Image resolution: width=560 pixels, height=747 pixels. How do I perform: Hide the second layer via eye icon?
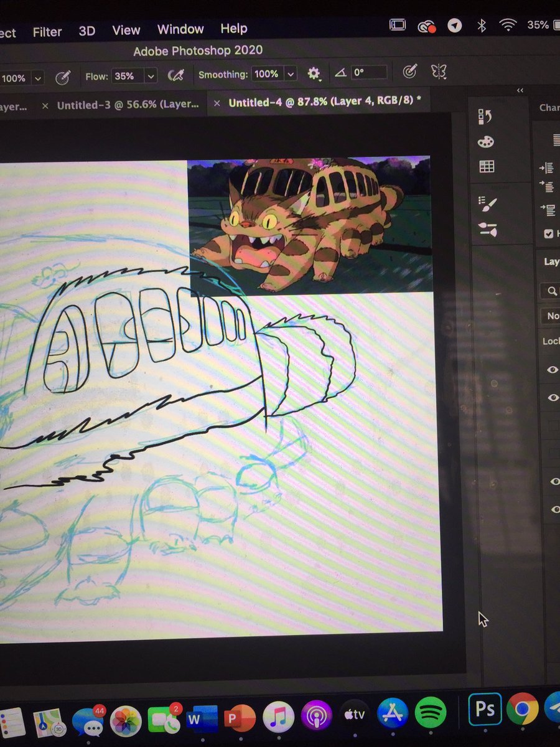[x=553, y=397]
